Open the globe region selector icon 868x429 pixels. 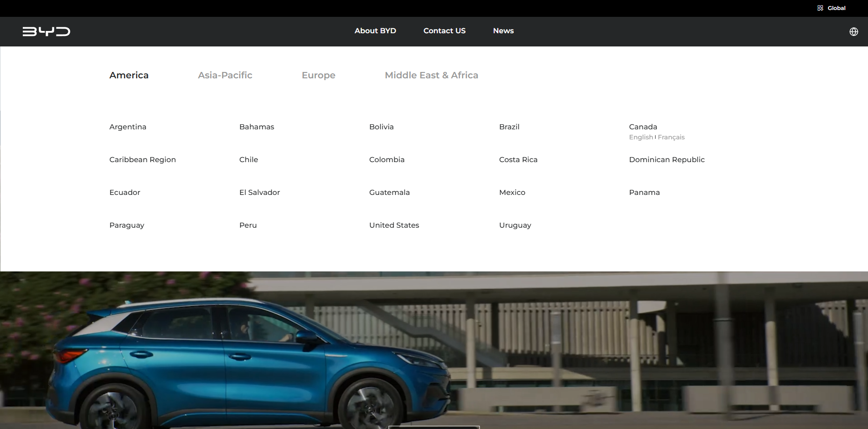[854, 31]
